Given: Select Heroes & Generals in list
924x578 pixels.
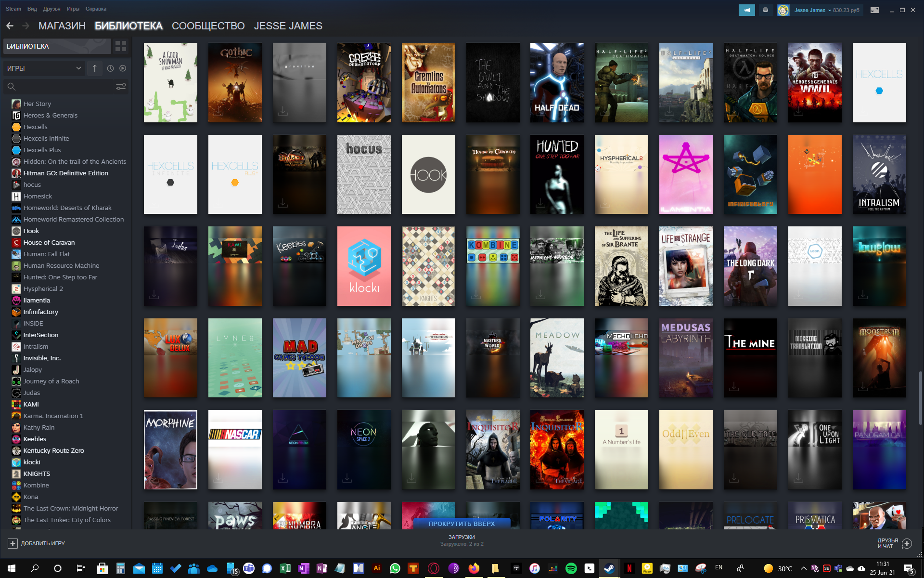Looking at the screenshot, I should [x=51, y=116].
